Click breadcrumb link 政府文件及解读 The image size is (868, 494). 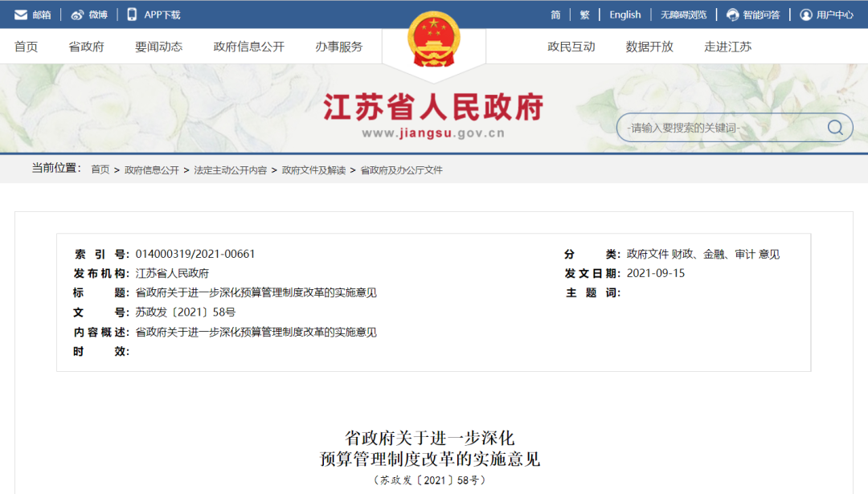point(314,169)
